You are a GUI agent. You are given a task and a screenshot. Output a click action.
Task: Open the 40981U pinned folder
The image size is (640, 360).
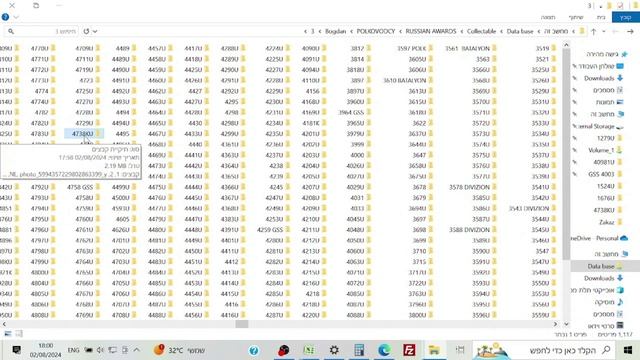(608, 162)
